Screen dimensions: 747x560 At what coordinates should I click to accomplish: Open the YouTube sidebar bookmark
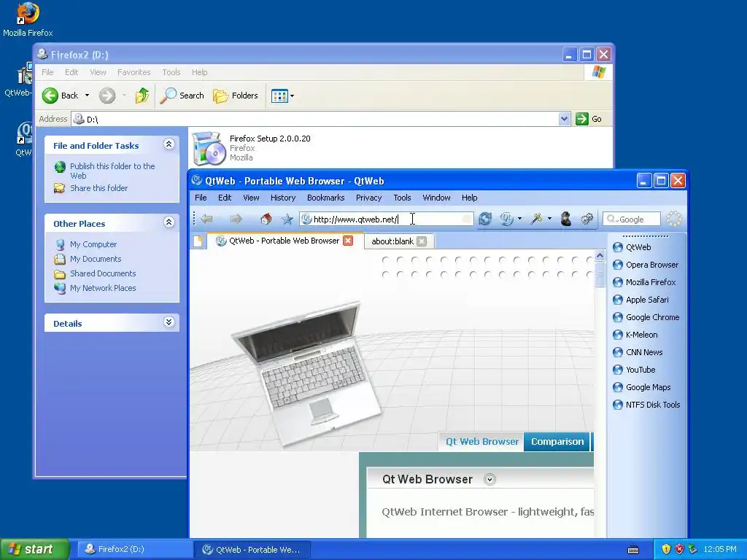point(634,370)
